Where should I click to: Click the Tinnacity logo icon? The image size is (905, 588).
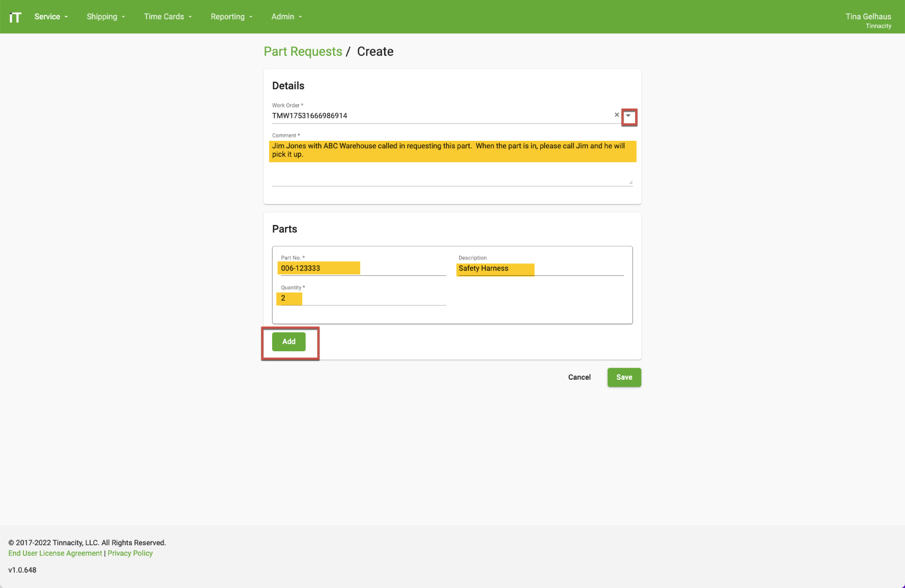tap(15, 17)
